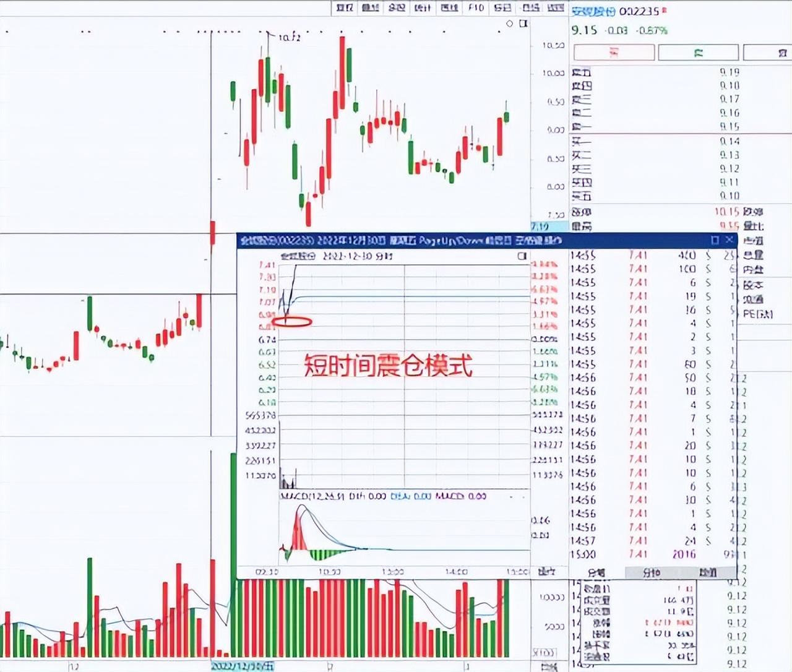Switch to the 数值 tab in the popup
The width and height of the screenshot is (792, 672).
(x=708, y=573)
